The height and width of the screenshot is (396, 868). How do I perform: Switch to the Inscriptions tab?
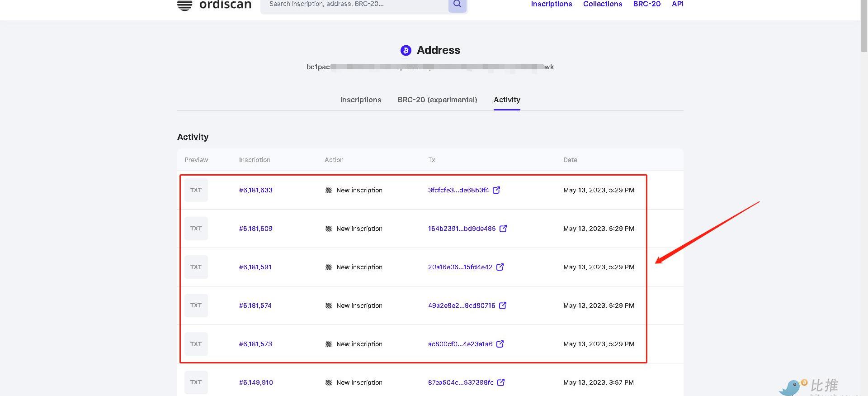coord(360,100)
